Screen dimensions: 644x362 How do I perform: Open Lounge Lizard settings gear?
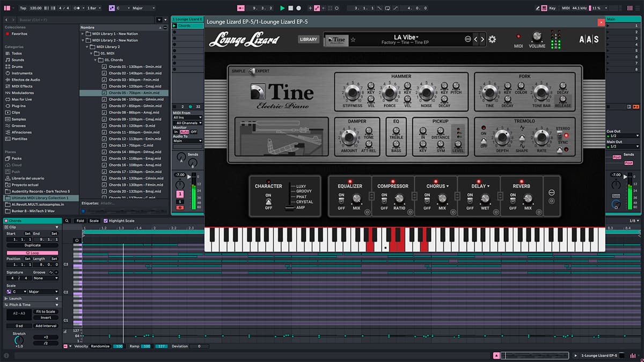pos(492,39)
